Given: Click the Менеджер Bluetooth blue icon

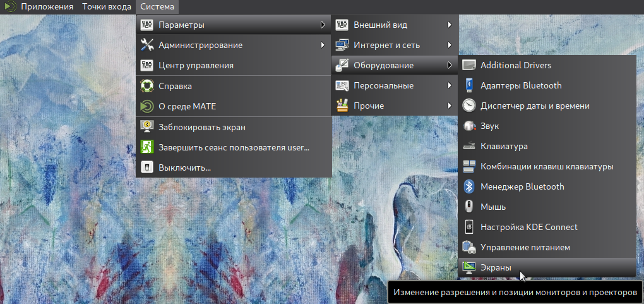Looking at the screenshot, I should pyautogui.click(x=469, y=186).
